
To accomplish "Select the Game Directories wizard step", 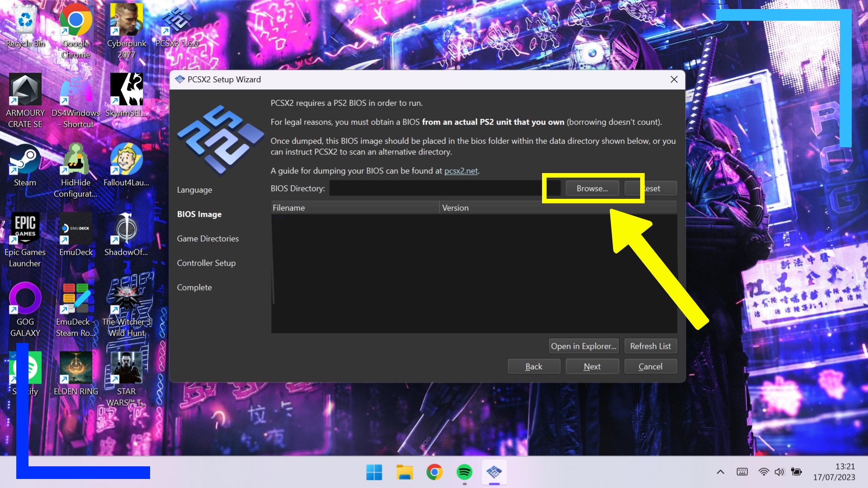I will [x=208, y=239].
